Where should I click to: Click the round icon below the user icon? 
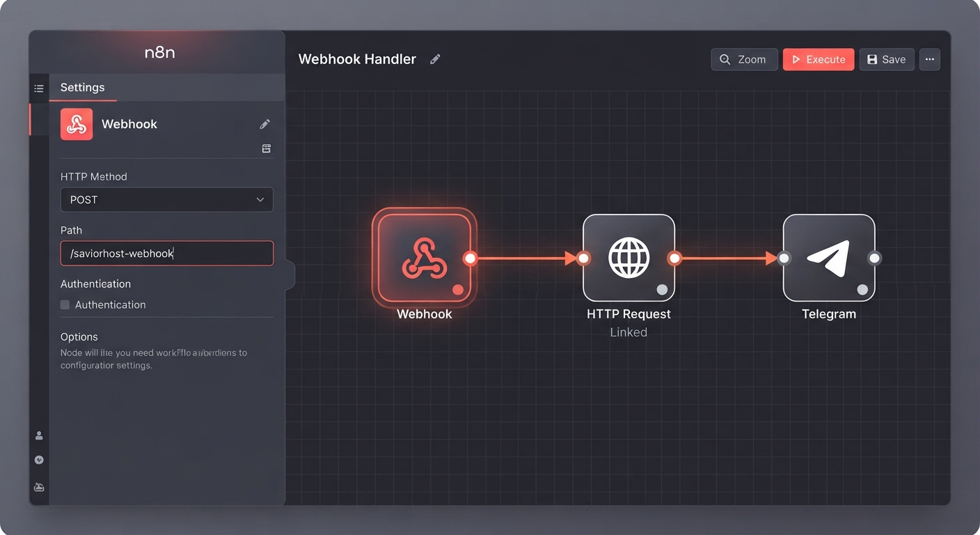tap(39, 460)
